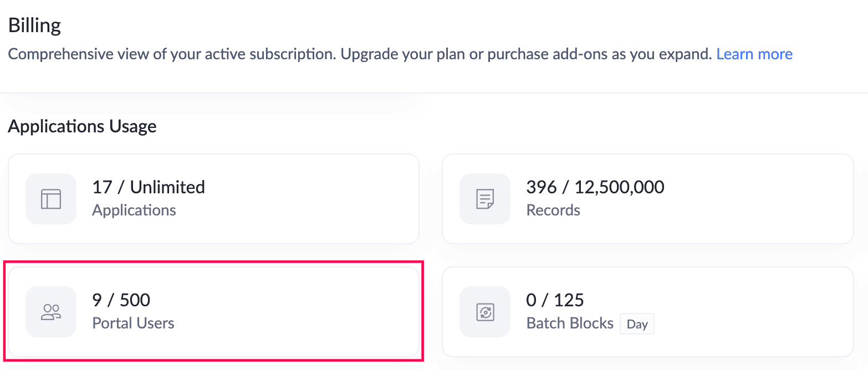Click the 0 / 125 usage value

point(555,300)
